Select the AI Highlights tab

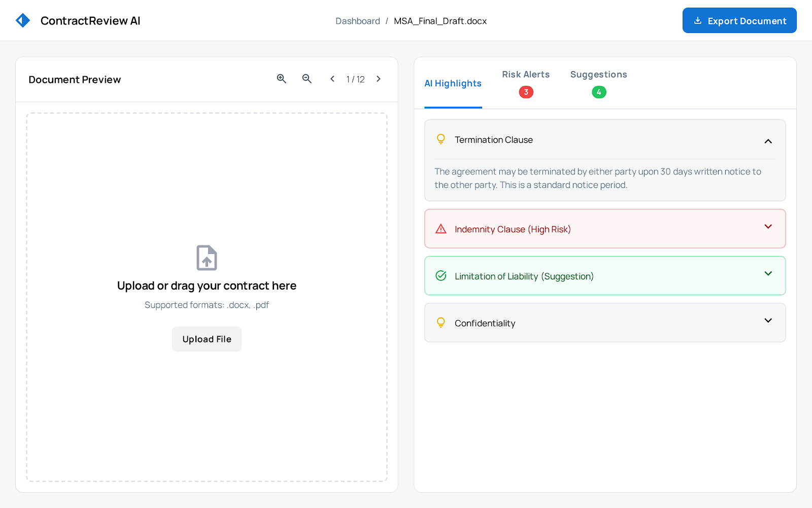click(453, 83)
